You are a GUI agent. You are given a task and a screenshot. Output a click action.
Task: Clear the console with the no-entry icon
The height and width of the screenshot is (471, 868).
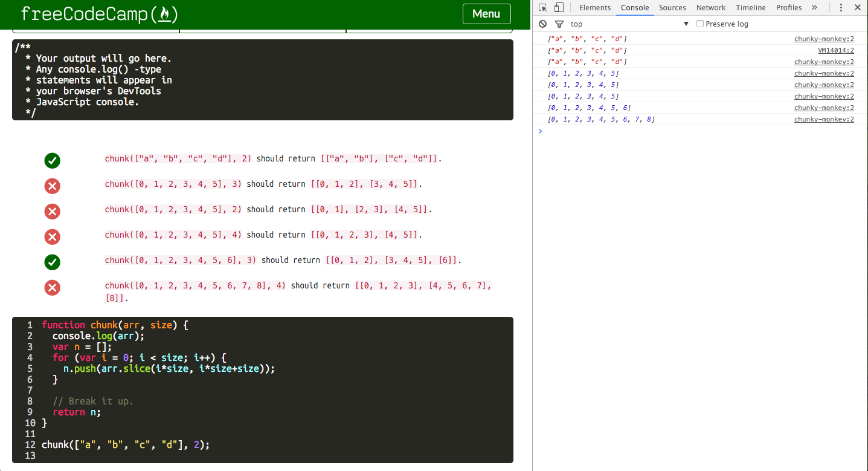(543, 24)
